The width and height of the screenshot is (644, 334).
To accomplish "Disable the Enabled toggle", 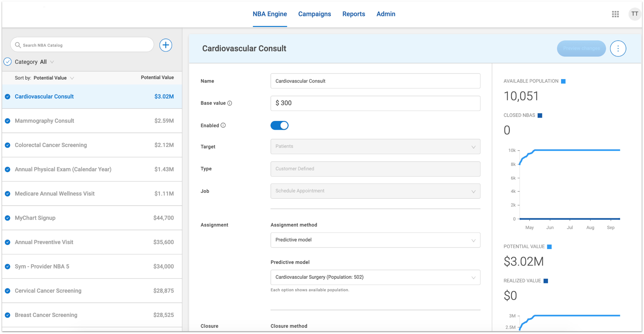I will [279, 125].
